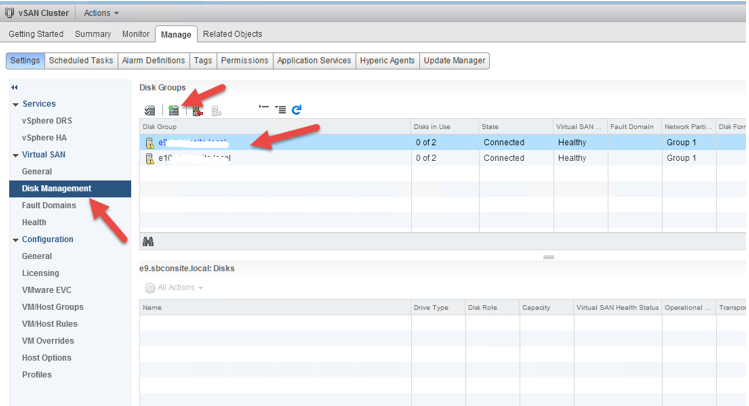This screenshot has height=406, width=749.
Task: Click the Virtual SAN heading label
Action: (43, 155)
